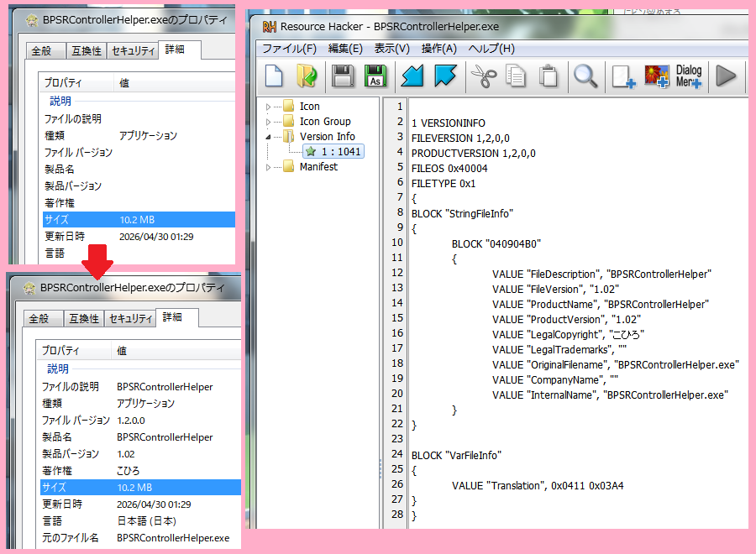Select 更新日時 row in upper properties window
The height and width of the screenshot is (554, 756).
[x=139, y=237]
